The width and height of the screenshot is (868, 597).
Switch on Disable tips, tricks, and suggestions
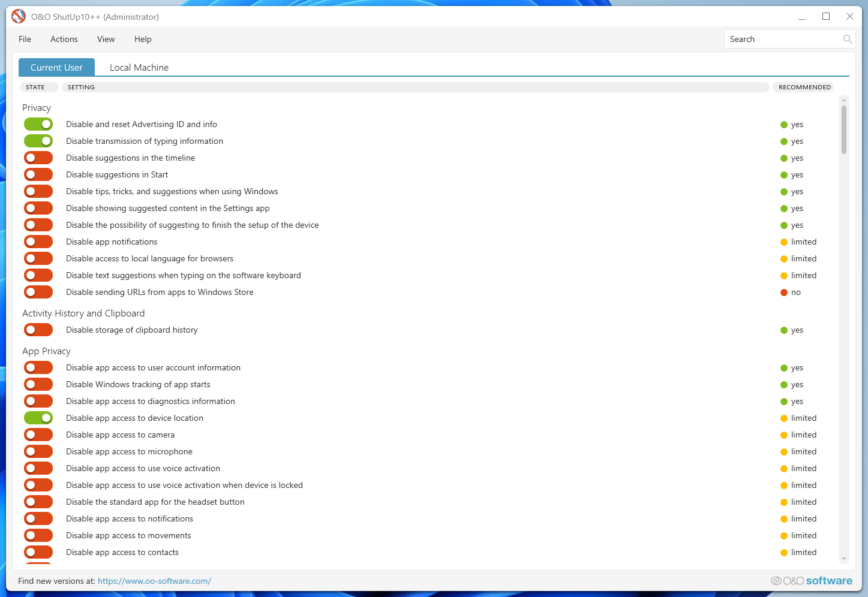pos(38,191)
